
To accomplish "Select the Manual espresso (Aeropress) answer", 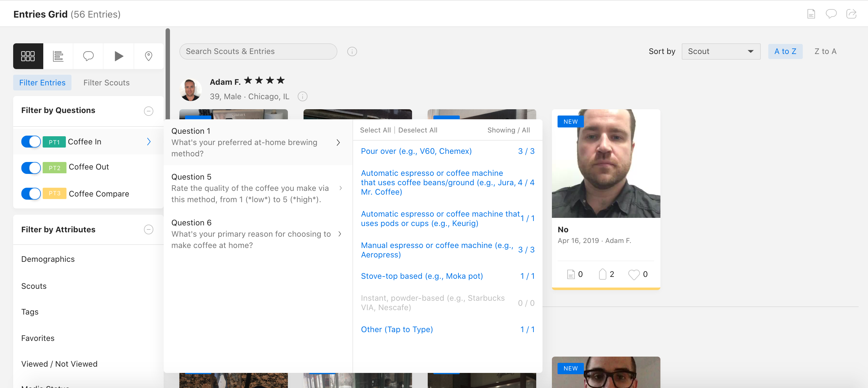I will pos(447,250).
